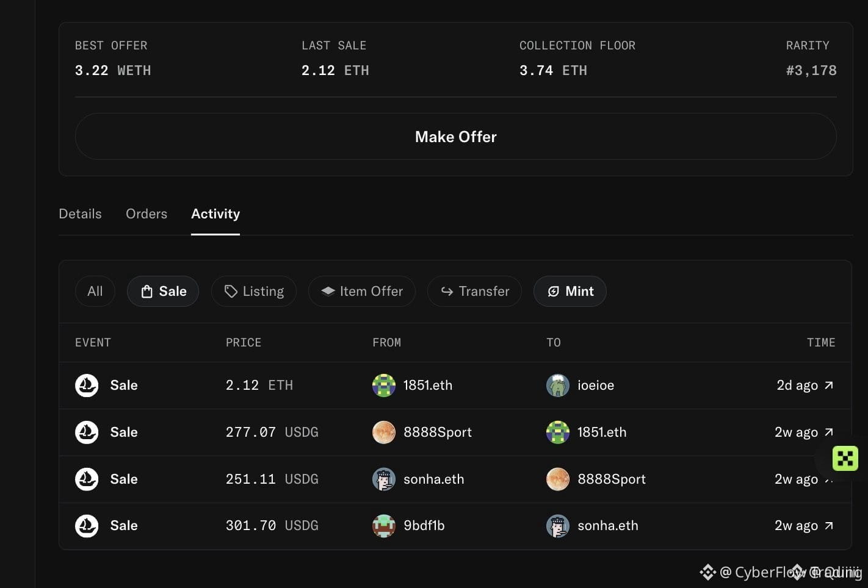Open seller 9bdf1b profile link

point(424,526)
